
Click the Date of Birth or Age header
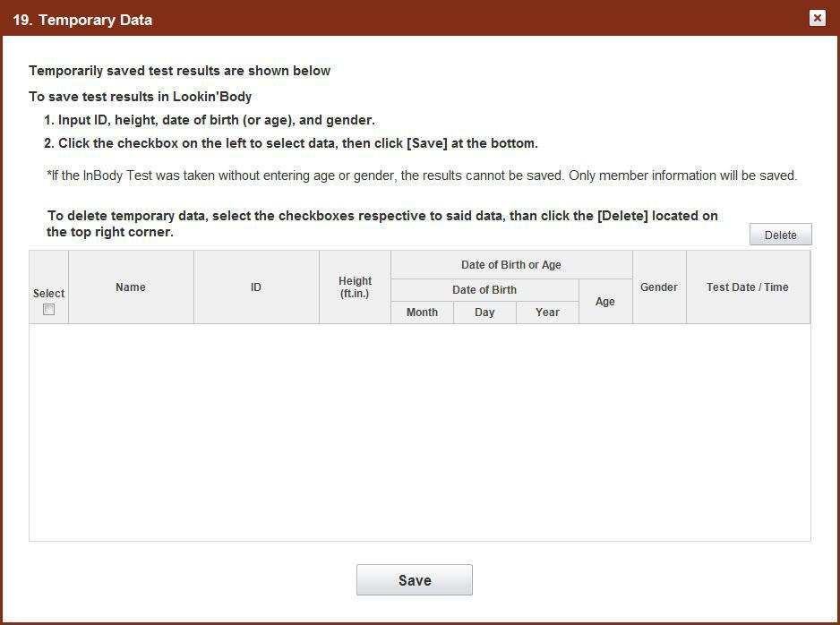pos(511,264)
